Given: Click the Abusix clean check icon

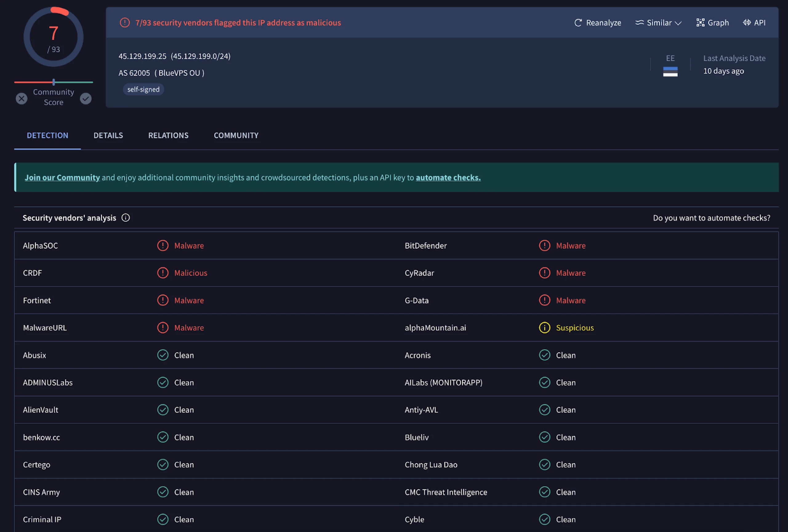Looking at the screenshot, I should (x=163, y=355).
